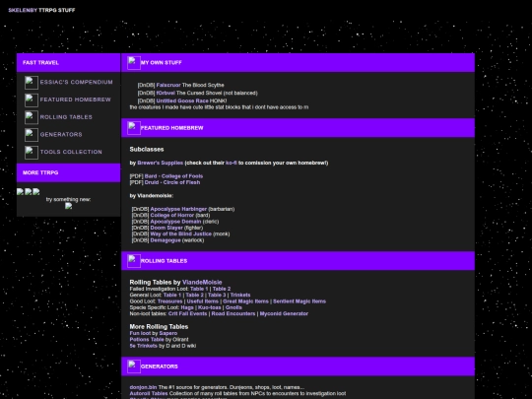Image resolution: width=532 pixels, height=399 pixels.
Task: Open General Loot Table 3
Action: tap(217, 296)
